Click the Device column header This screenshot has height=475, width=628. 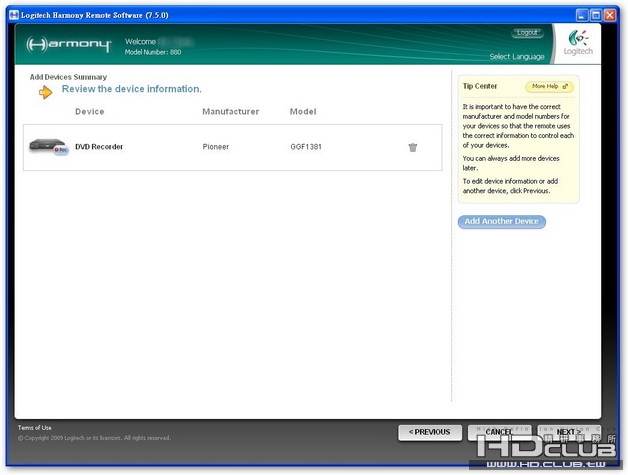(90, 112)
